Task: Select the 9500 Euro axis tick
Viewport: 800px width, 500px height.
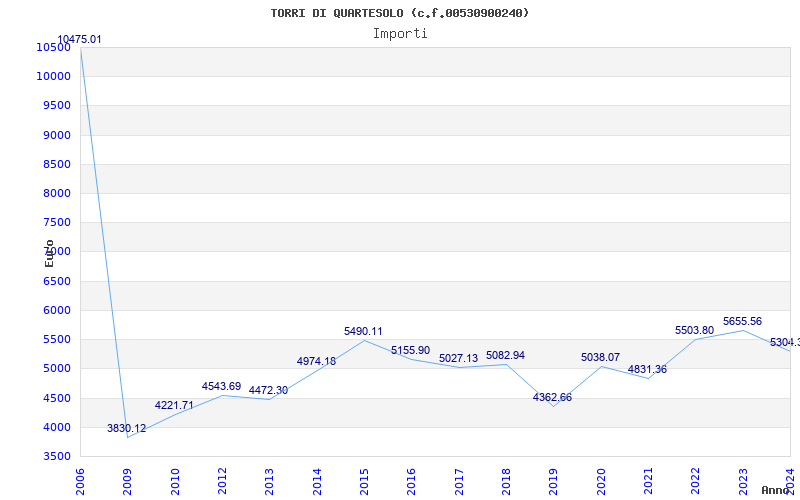Action: click(x=57, y=106)
